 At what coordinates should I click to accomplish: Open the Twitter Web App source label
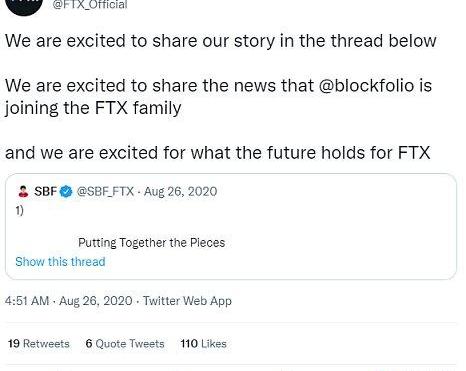tap(187, 301)
